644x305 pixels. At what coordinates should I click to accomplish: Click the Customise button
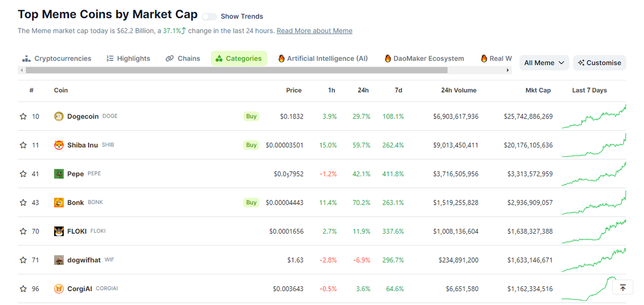point(599,63)
